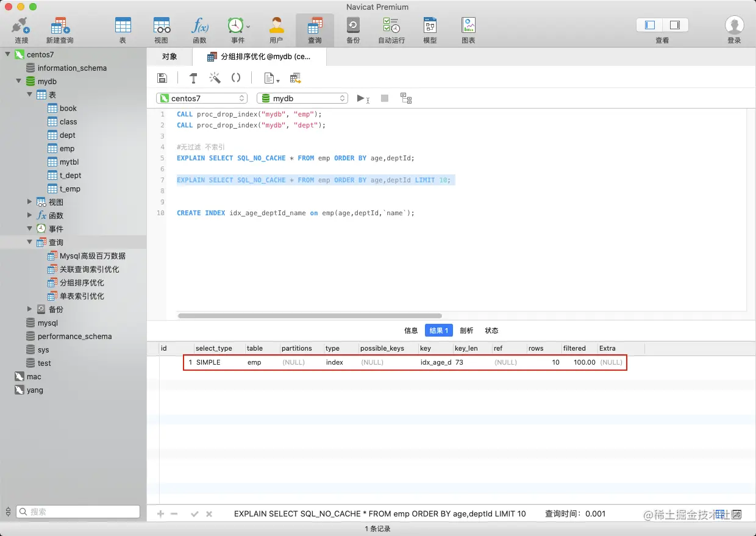Click the discard changes X icon
Viewport: 756px width, 536px height.
coord(209,514)
